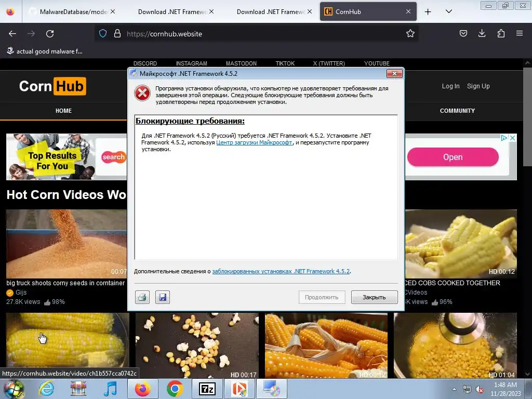Screen dimensions: 532x399
Task: Open the boiled corn cobs bottom-row thumbnail
Action: point(68,341)
